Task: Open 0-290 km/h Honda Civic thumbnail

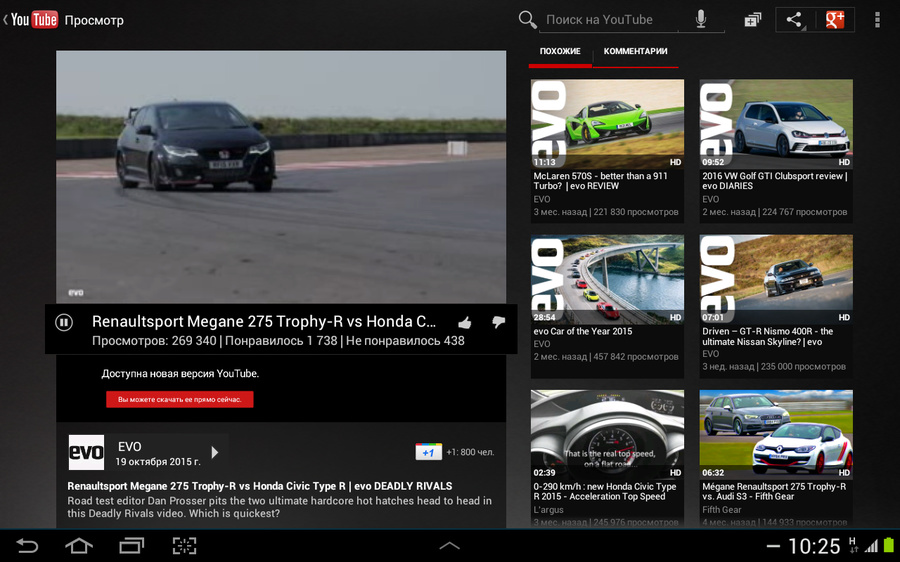Action: 607,435
